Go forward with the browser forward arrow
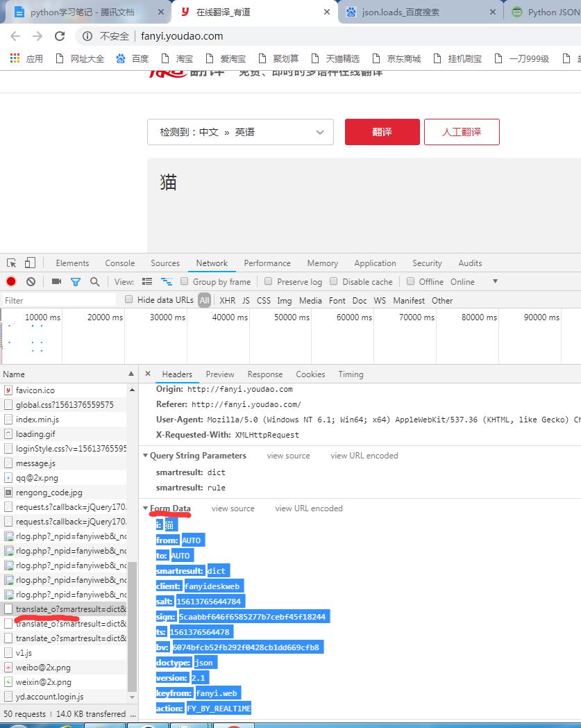The width and height of the screenshot is (581, 728). [x=37, y=36]
